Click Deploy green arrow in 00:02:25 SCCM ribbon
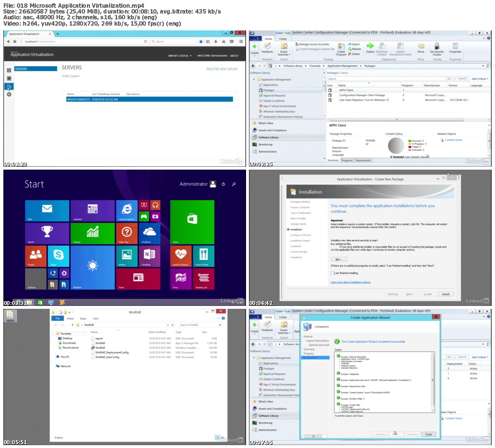This screenshot has width=495, height=448. pos(370,48)
